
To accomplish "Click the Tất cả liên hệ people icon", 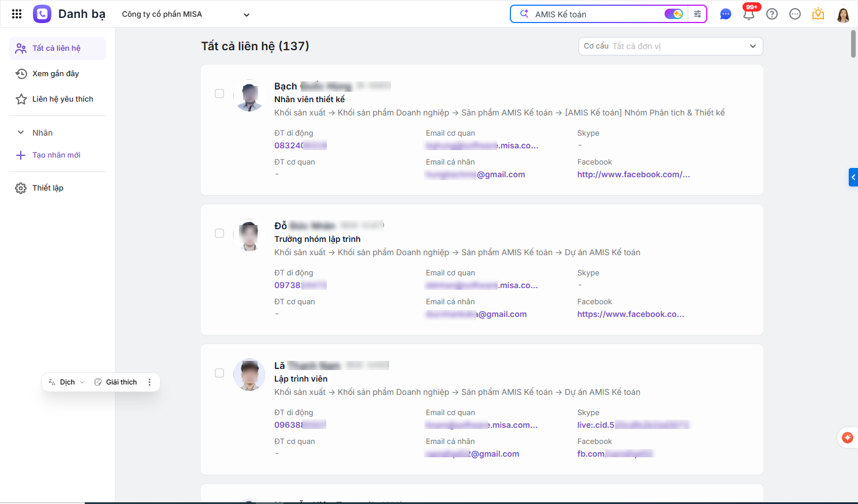I will (21, 48).
